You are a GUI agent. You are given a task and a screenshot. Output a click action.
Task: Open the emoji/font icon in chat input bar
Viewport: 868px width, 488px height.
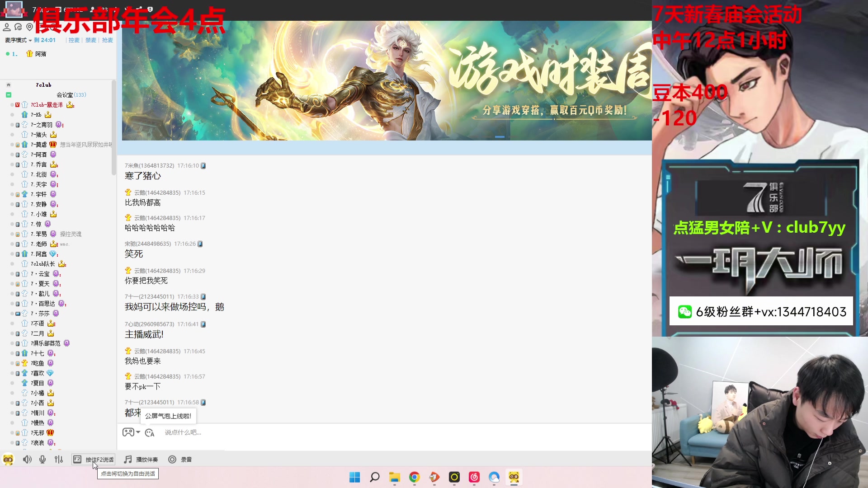(x=150, y=433)
